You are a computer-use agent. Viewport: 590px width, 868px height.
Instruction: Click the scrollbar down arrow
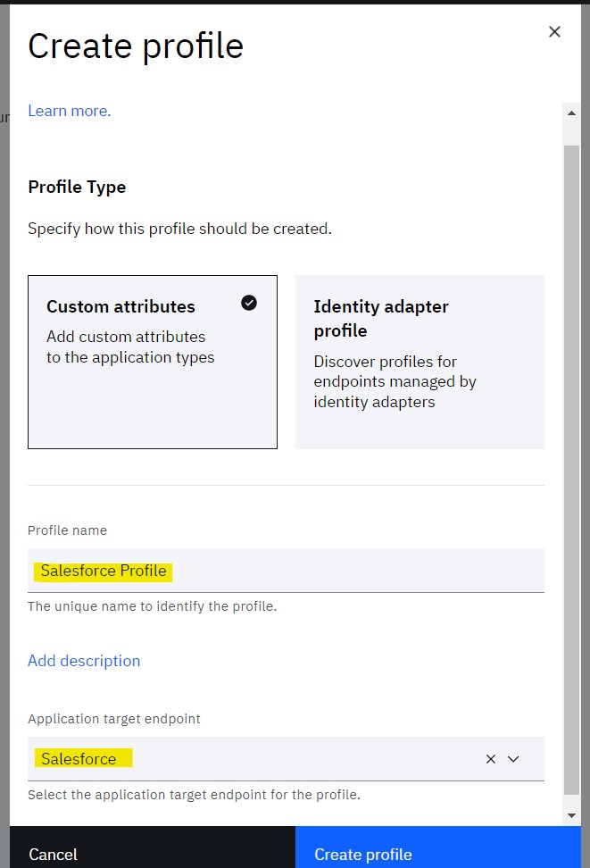pos(572,815)
